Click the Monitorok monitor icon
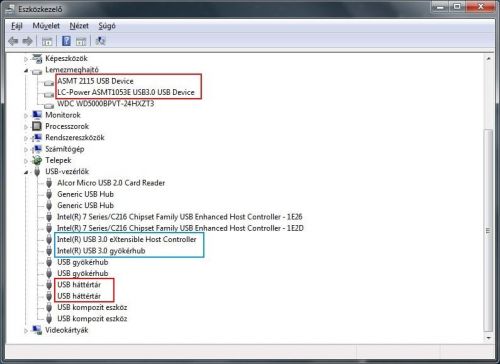The width and height of the screenshot is (500, 364). point(37,115)
